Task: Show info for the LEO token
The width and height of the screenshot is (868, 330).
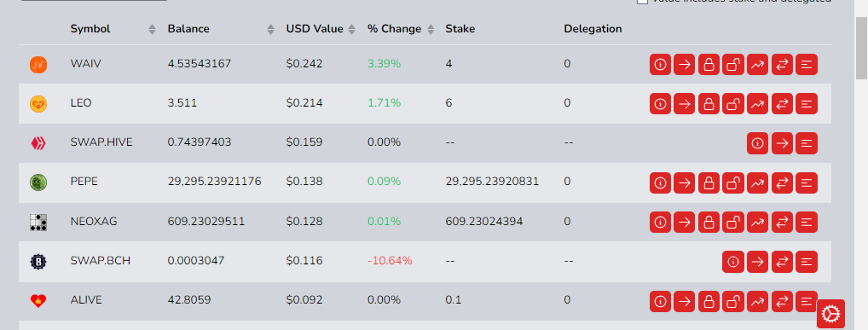Action: [x=660, y=103]
